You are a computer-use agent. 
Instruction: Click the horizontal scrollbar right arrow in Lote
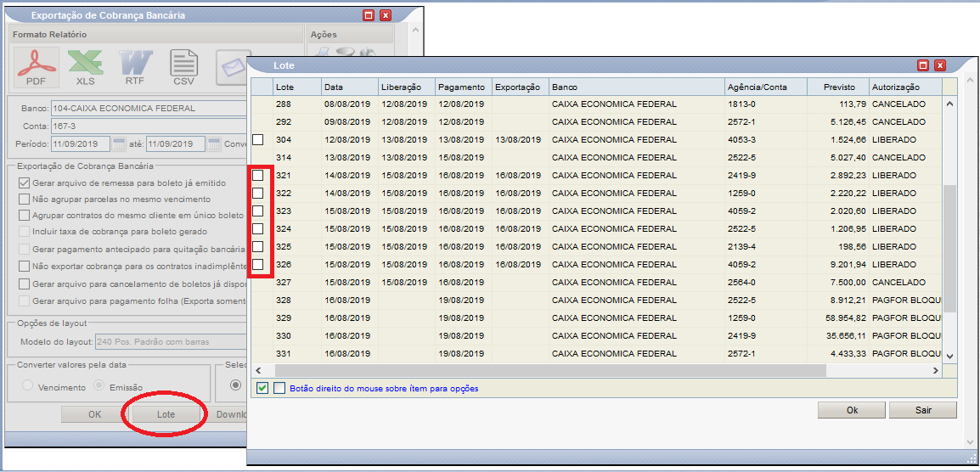(936, 371)
